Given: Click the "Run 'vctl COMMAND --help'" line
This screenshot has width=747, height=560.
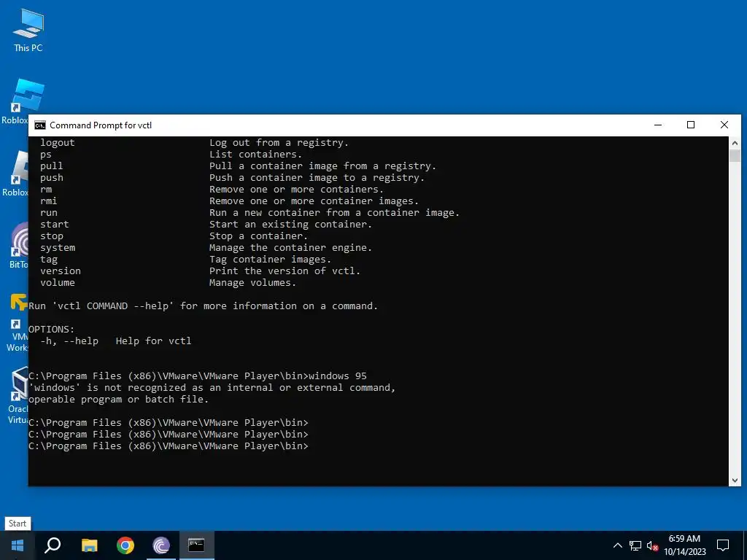Looking at the screenshot, I should tap(204, 306).
